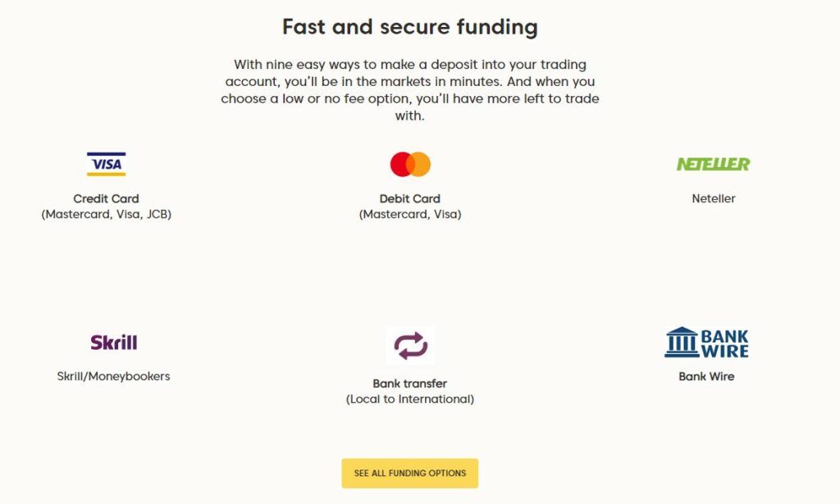The width and height of the screenshot is (840, 504).
Task: Click the (Local to International) subtitle
Action: [410, 400]
